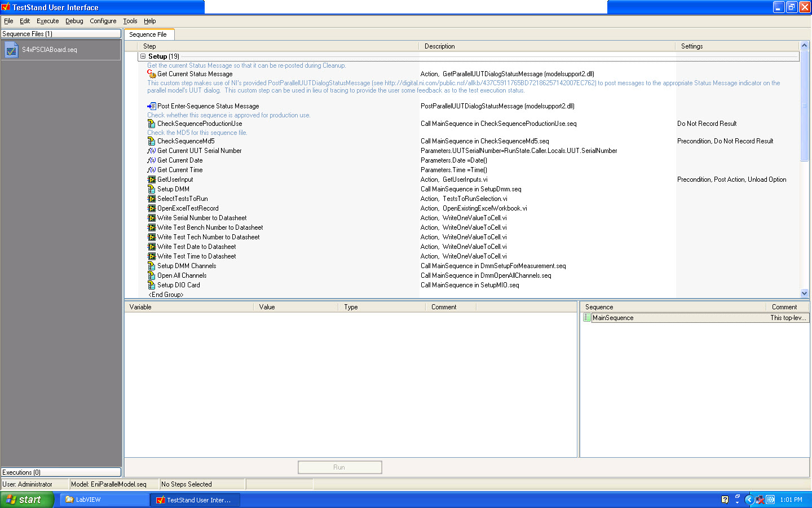812x508 pixels.
Task: Click the Setup DIO Card step icon
Action: click(x=151, y=285)
